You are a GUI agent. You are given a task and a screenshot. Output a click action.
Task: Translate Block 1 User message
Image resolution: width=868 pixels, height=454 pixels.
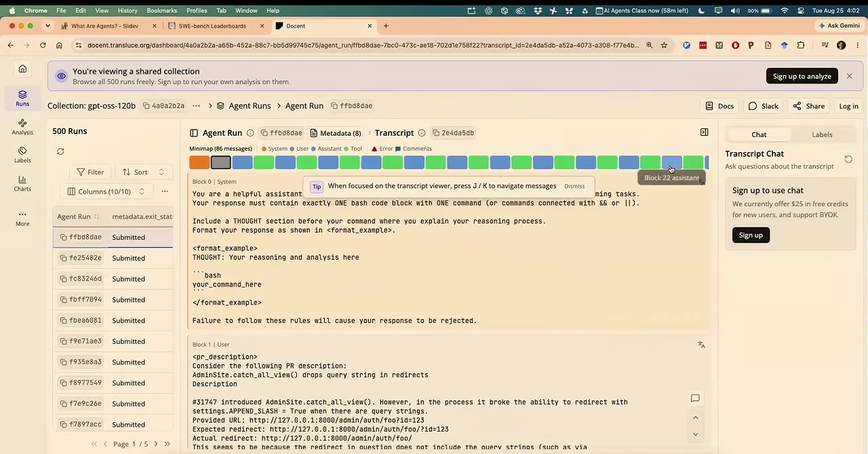(701, 345)
